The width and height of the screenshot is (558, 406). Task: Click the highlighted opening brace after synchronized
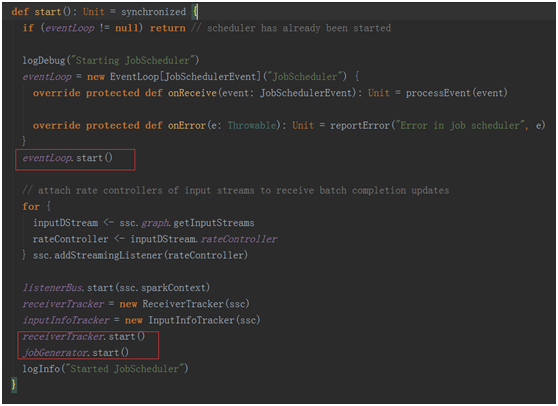(x=195, y=12)
